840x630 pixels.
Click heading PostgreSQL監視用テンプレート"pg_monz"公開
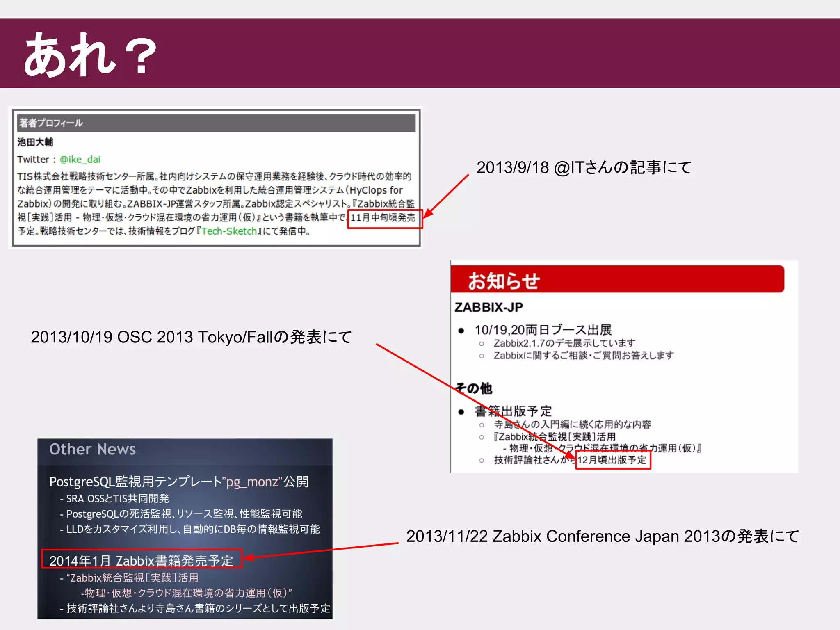pos(179,482)
